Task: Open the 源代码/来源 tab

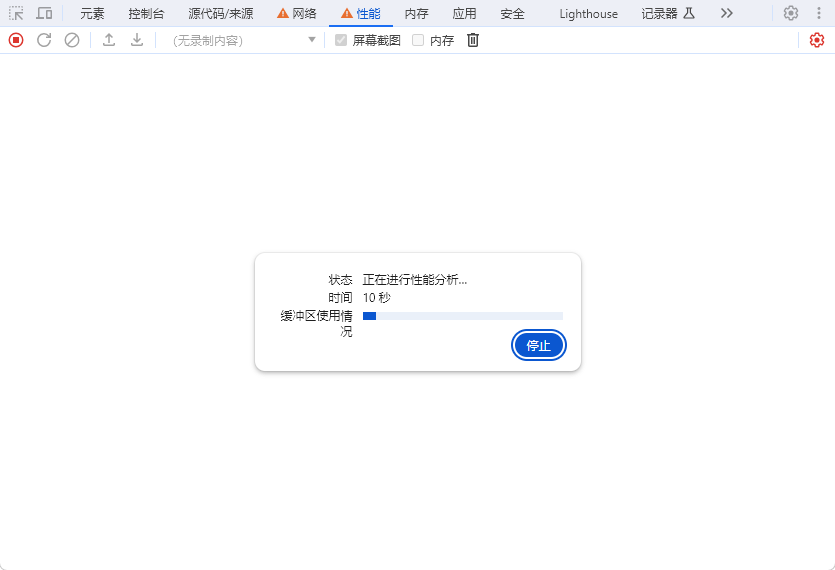Action: (x=220, y=14)
